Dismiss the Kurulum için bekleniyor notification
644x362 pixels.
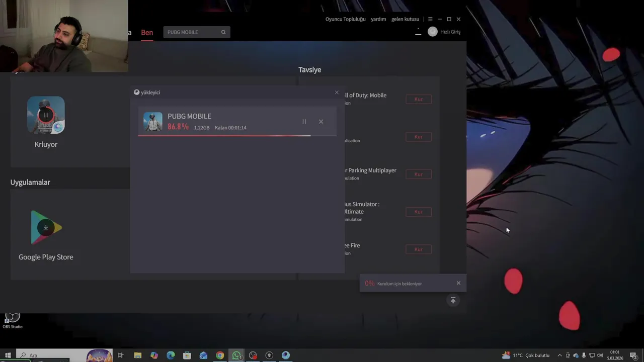458,283
